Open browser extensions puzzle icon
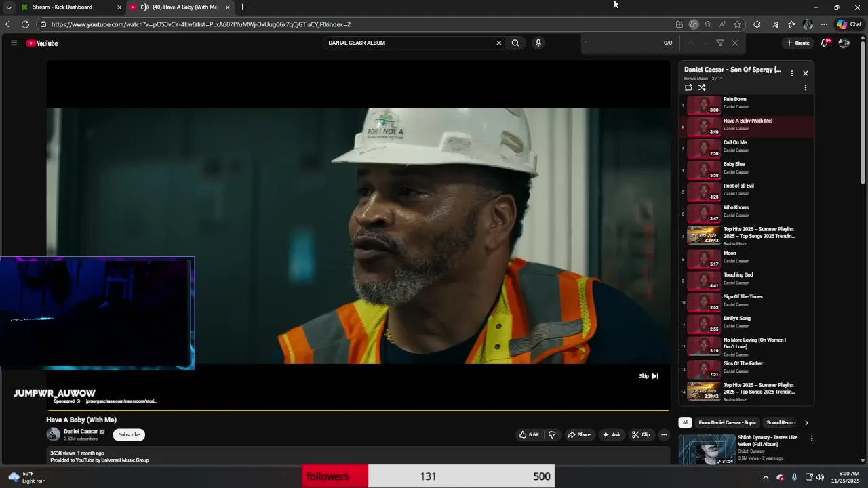The image size is (868, 488). tap(757, 24)
